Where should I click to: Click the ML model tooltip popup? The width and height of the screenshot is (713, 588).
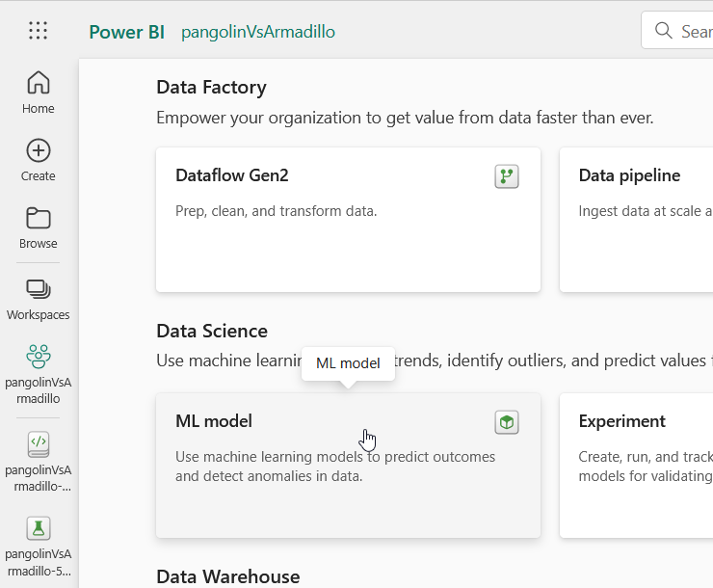pyautogui.click(x=348, y=363)
